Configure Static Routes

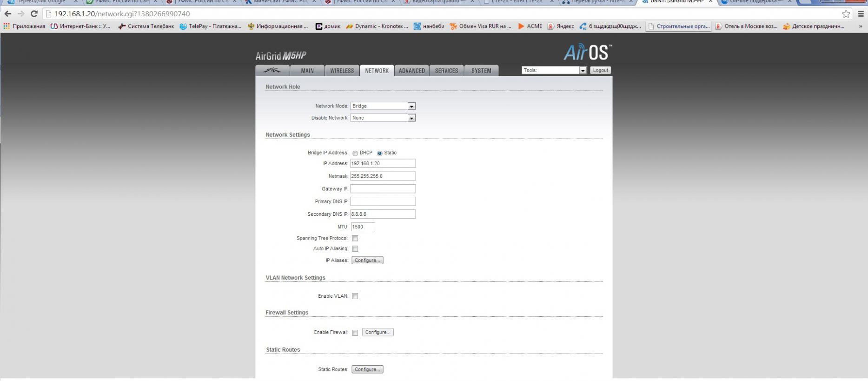click(367, 370)
